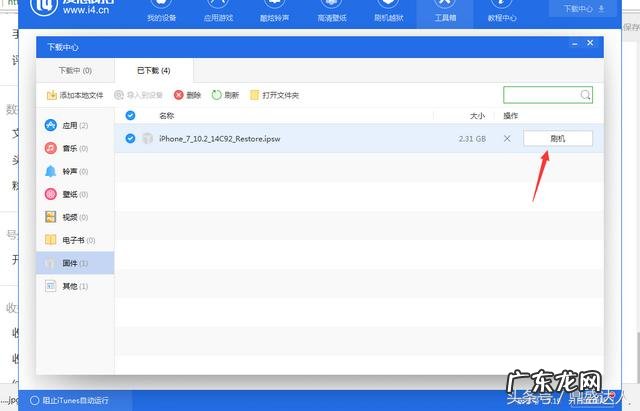Toggle checkbox for iPhone_7_10.2 ipsw row
The height and width of the screenshot is (411, 640).
pyautogui.click(x=130, y=138)
